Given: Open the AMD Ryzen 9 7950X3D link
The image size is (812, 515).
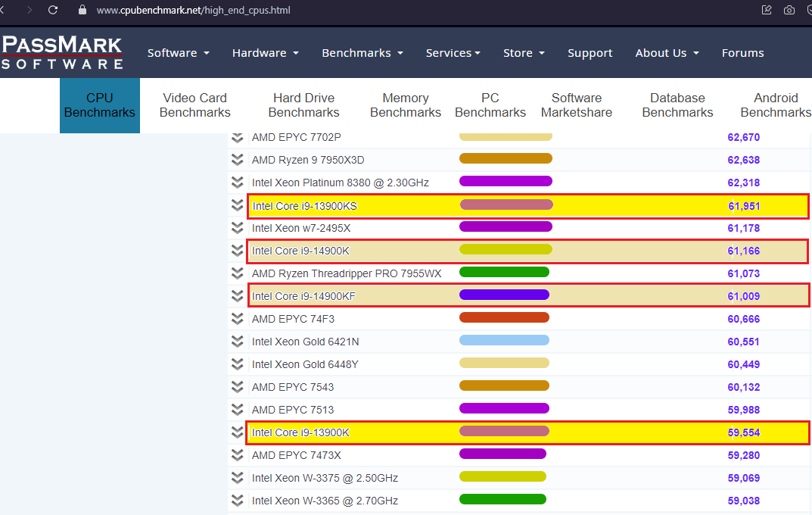Looking at the screenshot, I should [308, 160].
